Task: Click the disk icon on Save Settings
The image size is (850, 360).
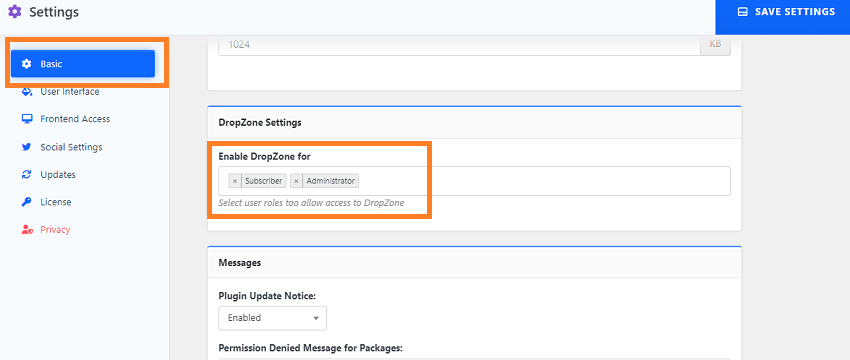Action: pos(743,11)
